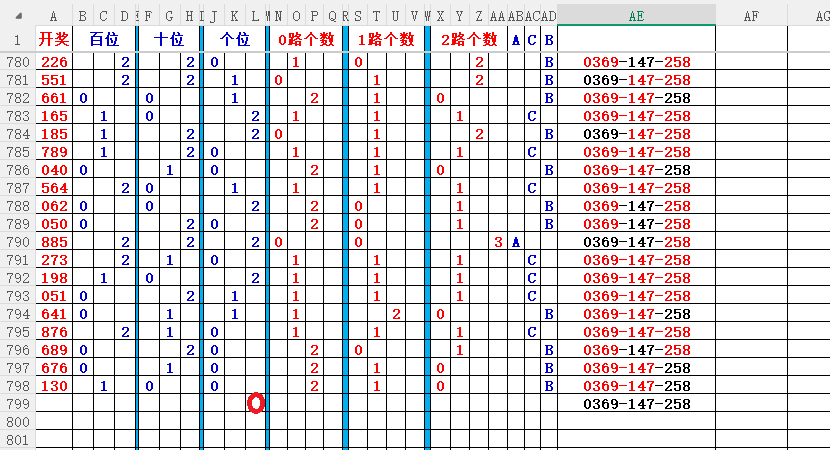Click cell with draw number 198

tap(53, 278)
